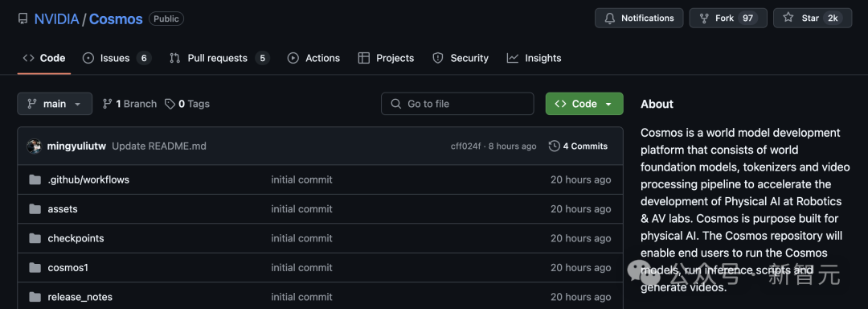Open the release_notes folder
The height and width of the screenshot is (309, 868).
pyautogui.click(x=80, y=297)
